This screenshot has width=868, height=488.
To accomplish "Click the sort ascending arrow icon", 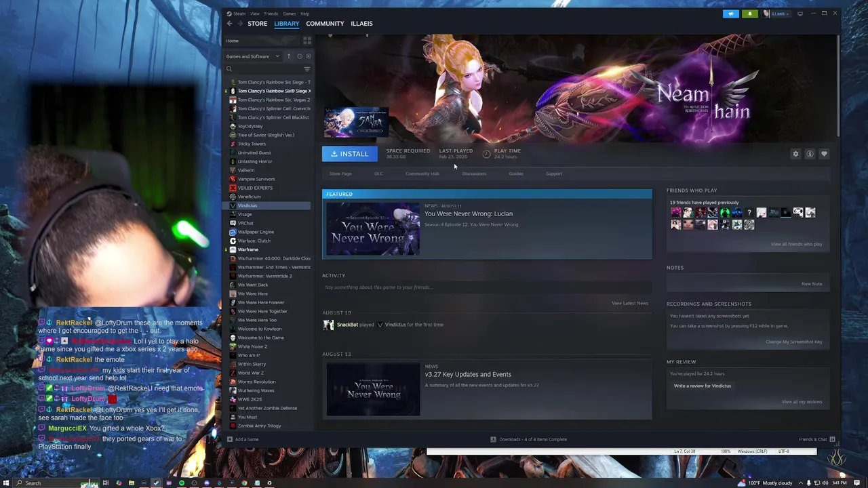I will click(x=289, y=56).
